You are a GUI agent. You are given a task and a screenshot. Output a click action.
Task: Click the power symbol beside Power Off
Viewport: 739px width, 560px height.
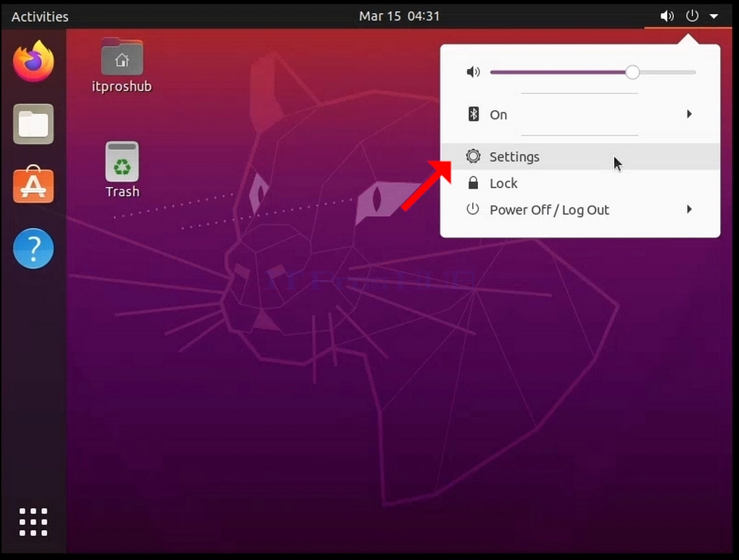[473, 210]
